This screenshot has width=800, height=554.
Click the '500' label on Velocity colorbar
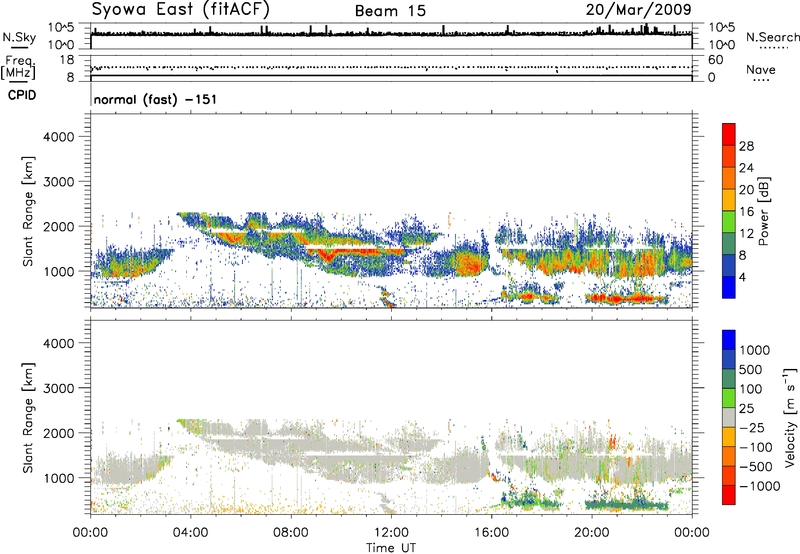pos(750,370)
